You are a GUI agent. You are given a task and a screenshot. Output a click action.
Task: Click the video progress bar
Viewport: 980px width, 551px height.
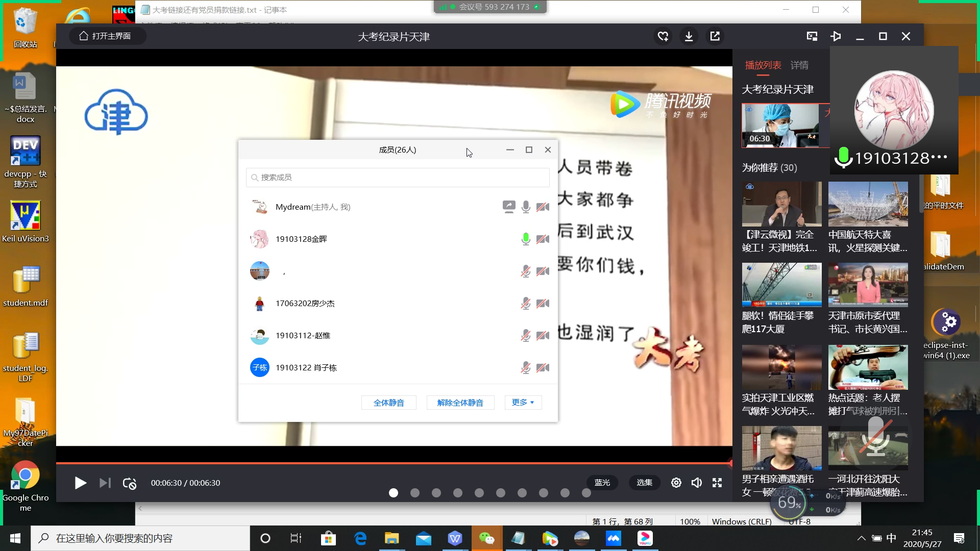(x=393, y=463)
